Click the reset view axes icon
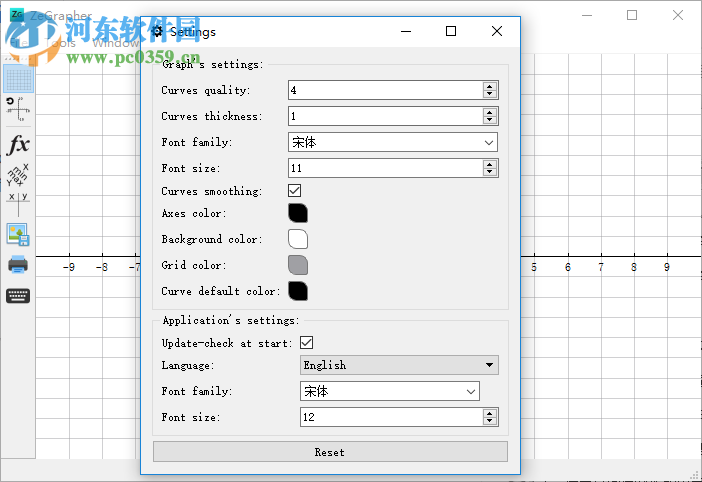 tap(18, 109)
